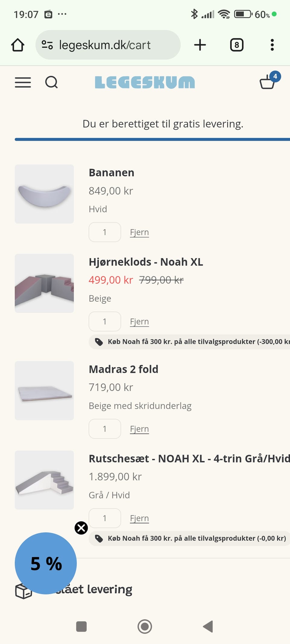Screen dimensions: 290x644
Task: Open the hamburger navigation menu
Action: coord(23,82)
